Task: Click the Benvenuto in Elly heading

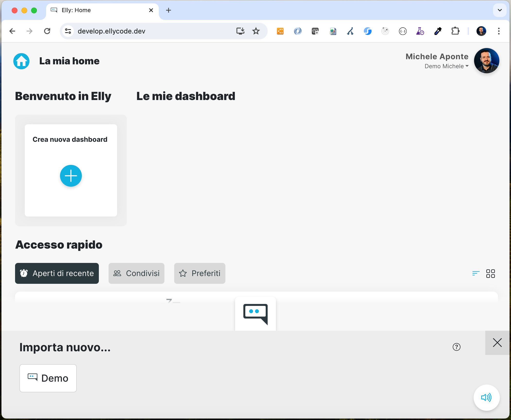Action: click(x=63, y=96)
